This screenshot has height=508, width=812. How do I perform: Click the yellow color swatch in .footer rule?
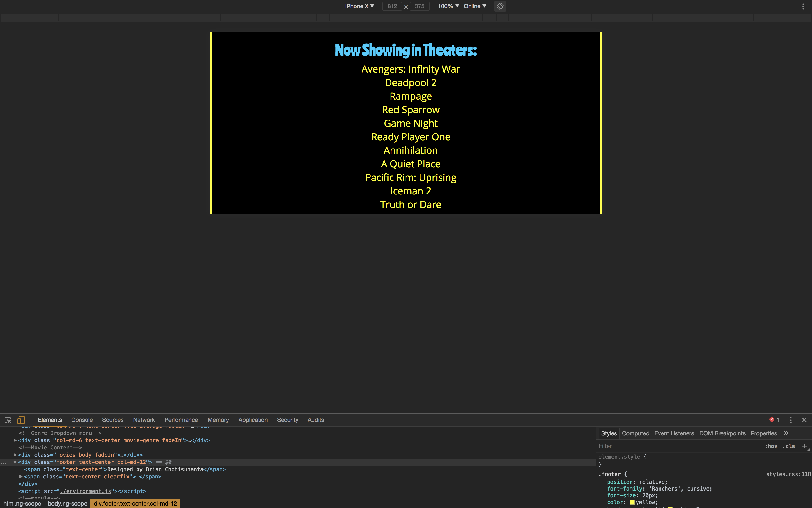pos(632,502)
